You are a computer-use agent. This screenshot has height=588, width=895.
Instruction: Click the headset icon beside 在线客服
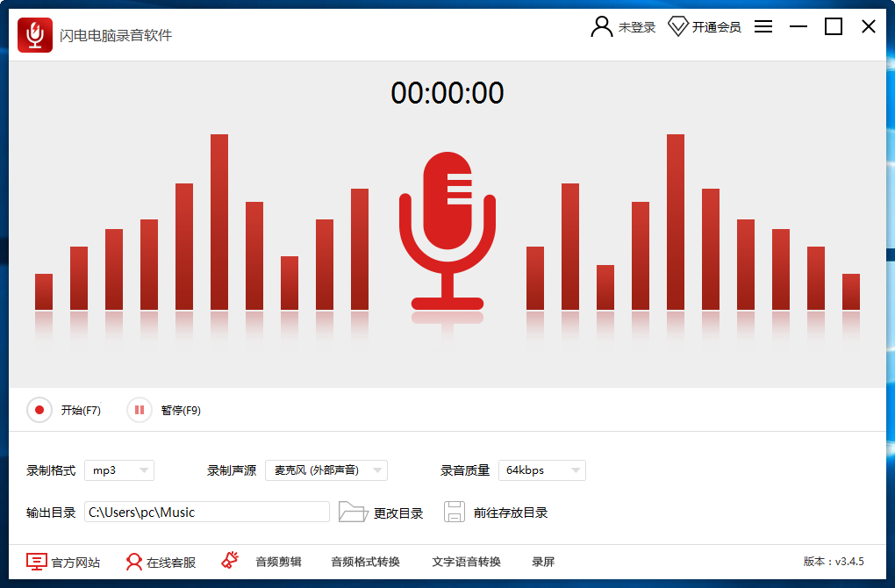coord(132,561)
